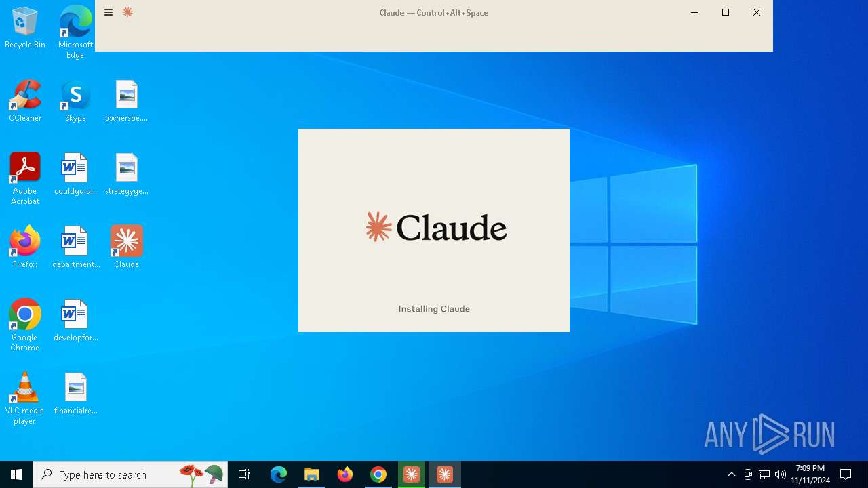The height and width of the screenshot is (488, 868).
Task: Select the developfor... Word document
Action: point(75,321)
